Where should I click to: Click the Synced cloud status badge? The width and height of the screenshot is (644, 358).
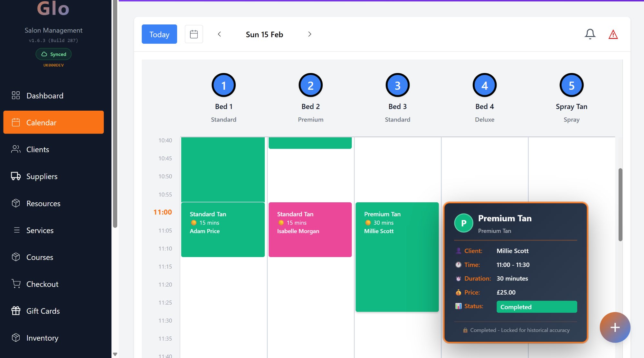(x=53, y=54)
